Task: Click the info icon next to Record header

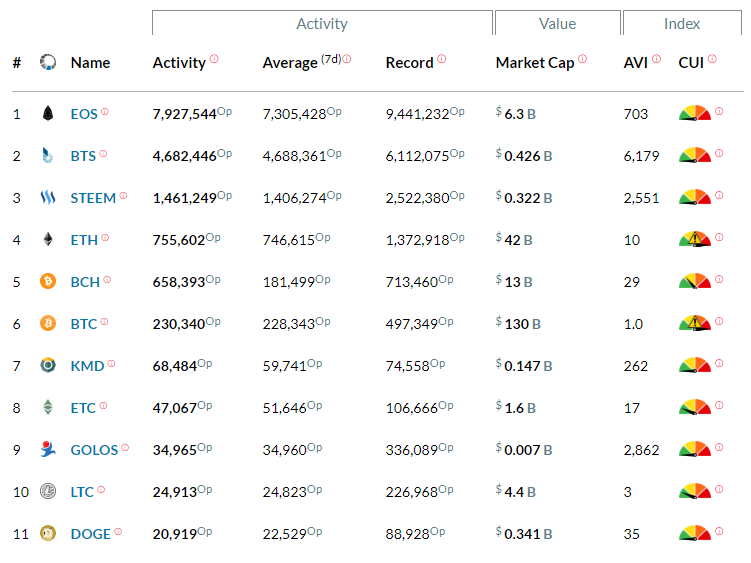Action: [442, 59]
